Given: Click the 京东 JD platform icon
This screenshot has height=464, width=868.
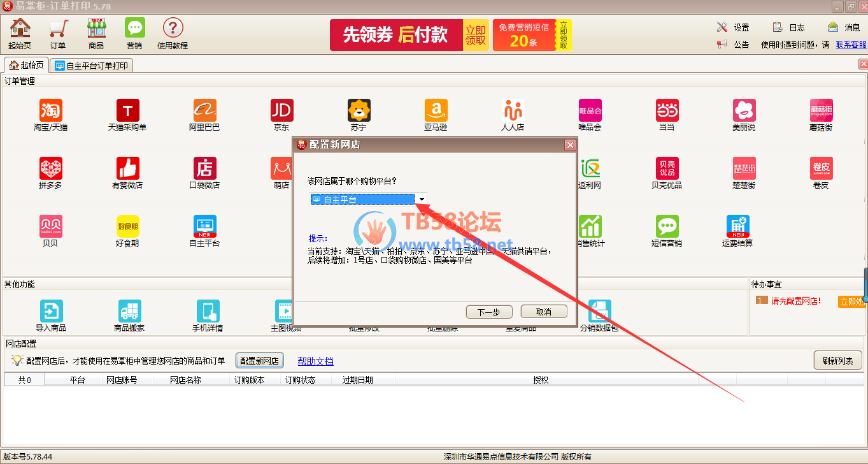Looking at the screenshot, I should [x=281, y=111].
